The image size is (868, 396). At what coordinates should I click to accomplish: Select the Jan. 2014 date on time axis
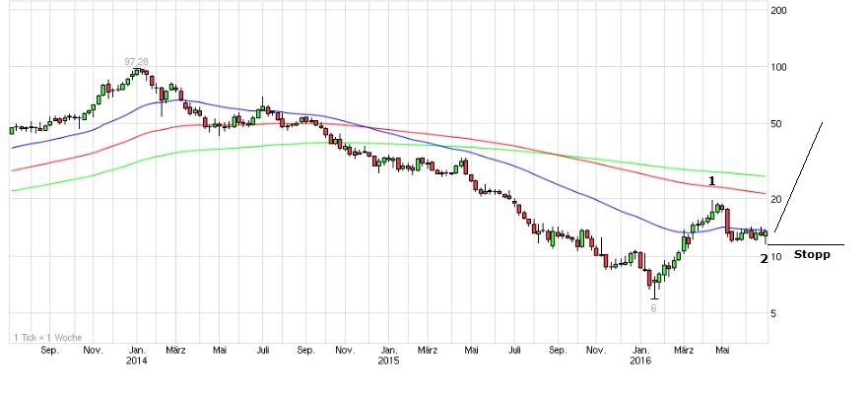point(136,356)
